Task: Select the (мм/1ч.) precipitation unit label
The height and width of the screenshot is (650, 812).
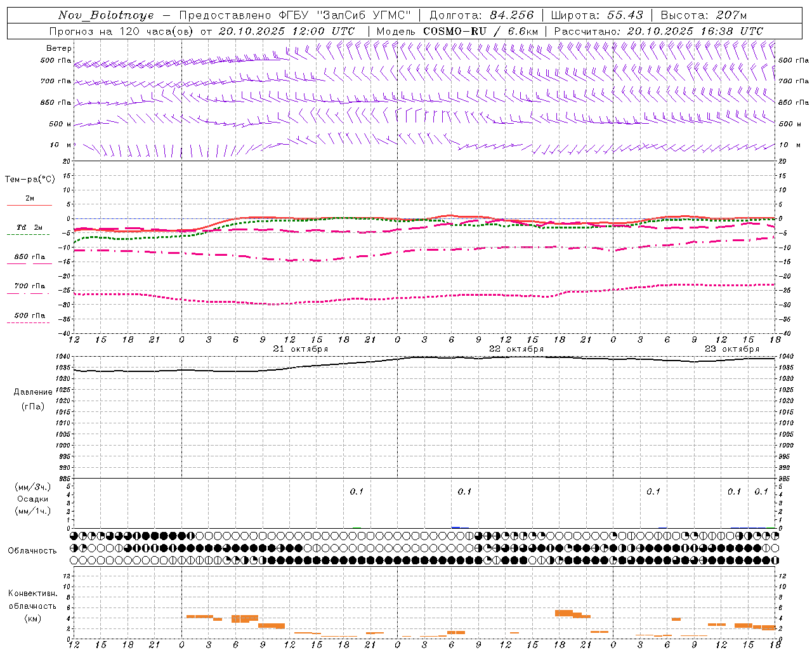Action: pos(33,511)
